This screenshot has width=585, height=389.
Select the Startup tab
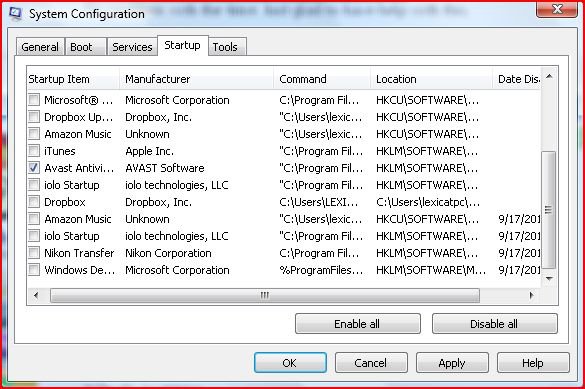[x=182, y=46]
